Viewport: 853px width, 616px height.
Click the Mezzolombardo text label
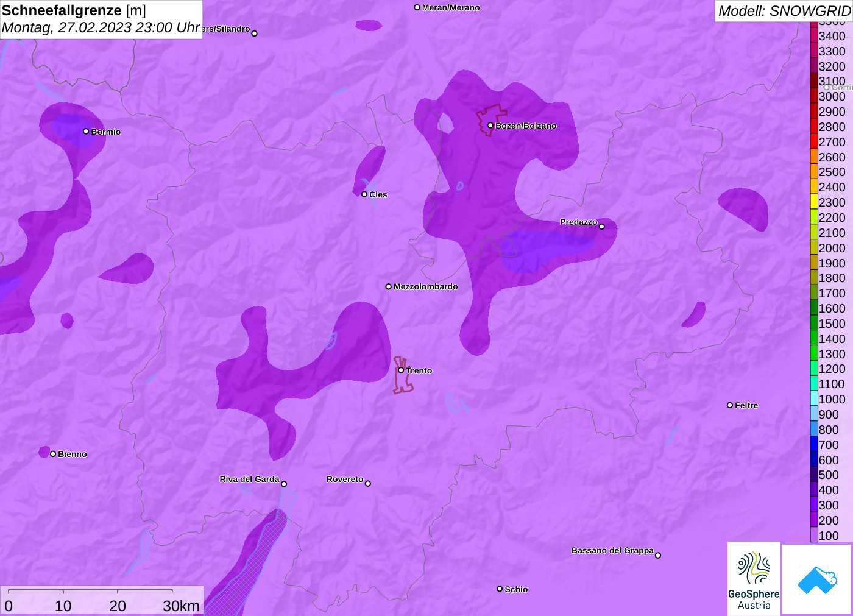coord(425,286)
